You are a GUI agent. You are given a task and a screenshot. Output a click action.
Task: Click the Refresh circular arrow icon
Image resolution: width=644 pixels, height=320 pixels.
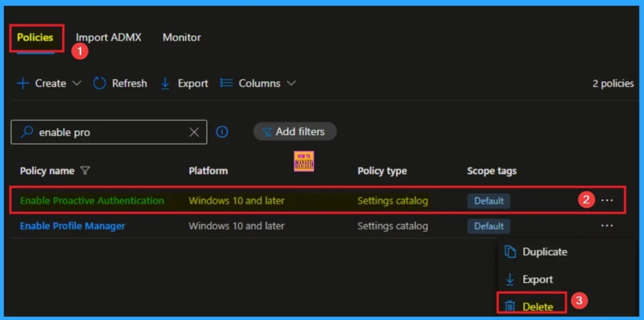click(99, 84)
